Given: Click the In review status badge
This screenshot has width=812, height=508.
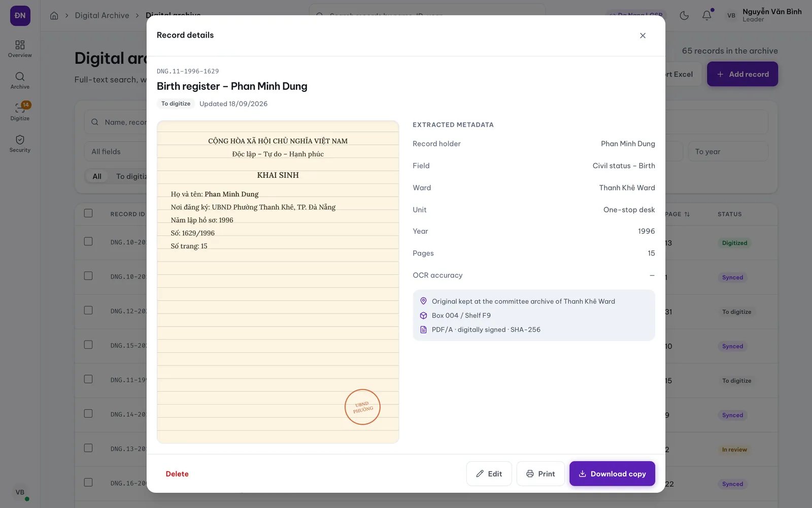Looking at the screenshot, I should 734,450.
